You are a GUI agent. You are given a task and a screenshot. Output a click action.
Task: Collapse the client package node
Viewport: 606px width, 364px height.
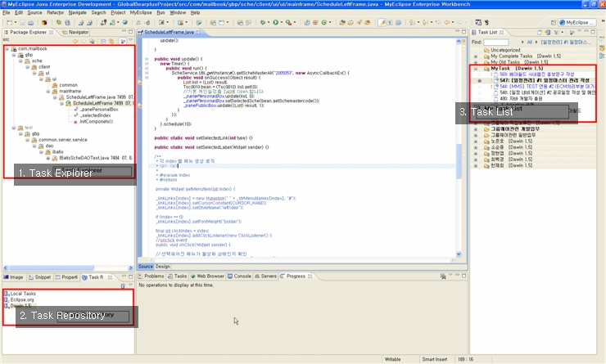click(x=28, y=67)
